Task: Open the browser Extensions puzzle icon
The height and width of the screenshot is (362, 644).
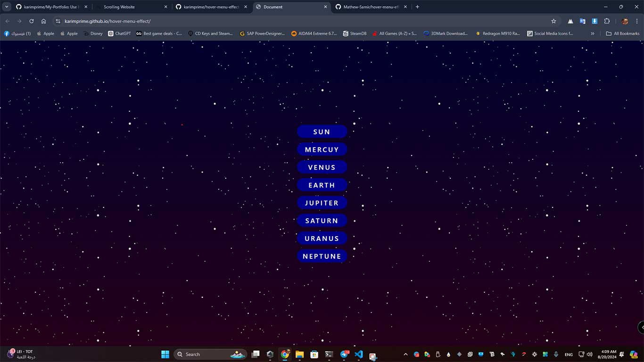Action: click(607, 21)
